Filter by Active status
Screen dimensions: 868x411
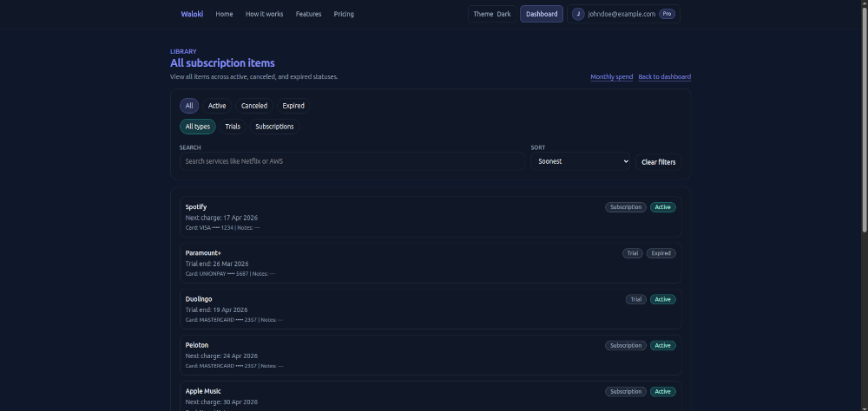[217, 106]
